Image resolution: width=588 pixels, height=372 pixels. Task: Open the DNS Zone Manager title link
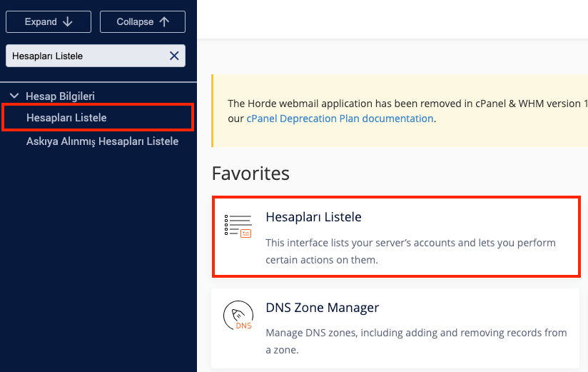[322, 308]
